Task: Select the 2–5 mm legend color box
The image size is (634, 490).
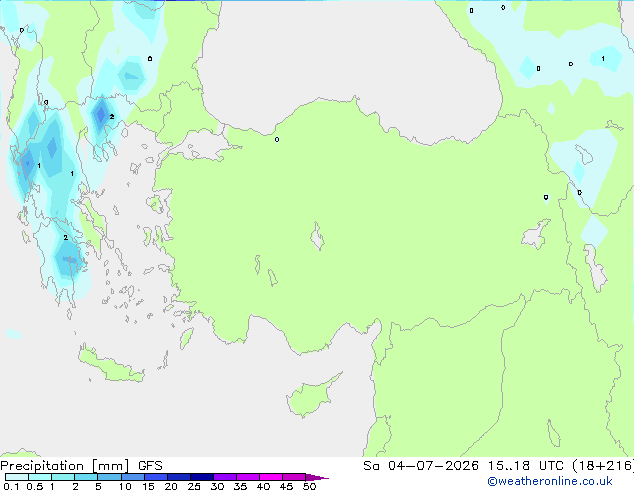Action: (x=86, y=477)
